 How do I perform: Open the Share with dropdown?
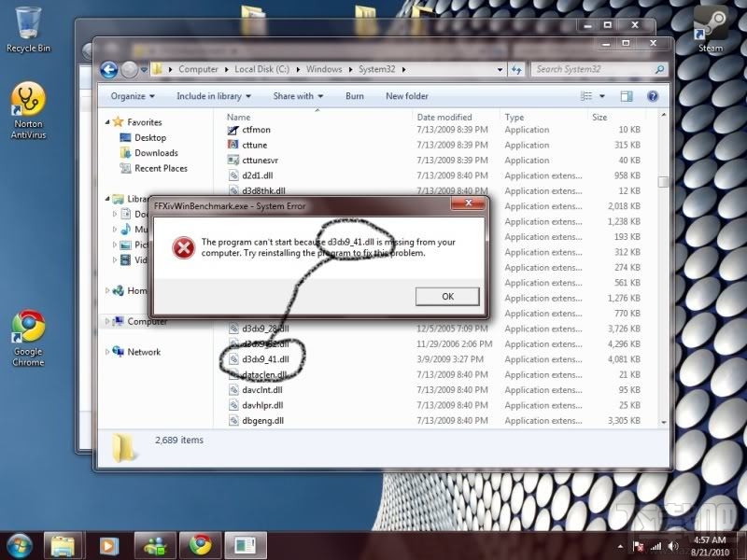click(x=298, y=96)
